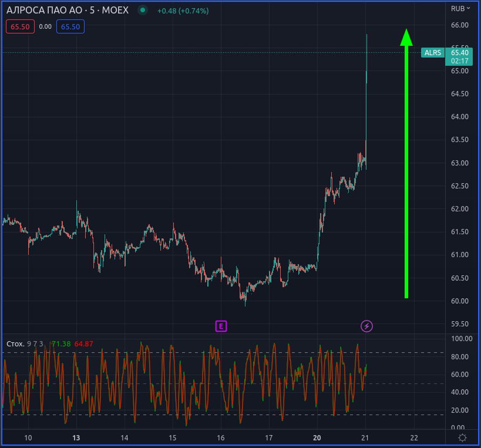Click the green market status dot
This screenshot has width=481, height=448.
click(x=143, y=10)
